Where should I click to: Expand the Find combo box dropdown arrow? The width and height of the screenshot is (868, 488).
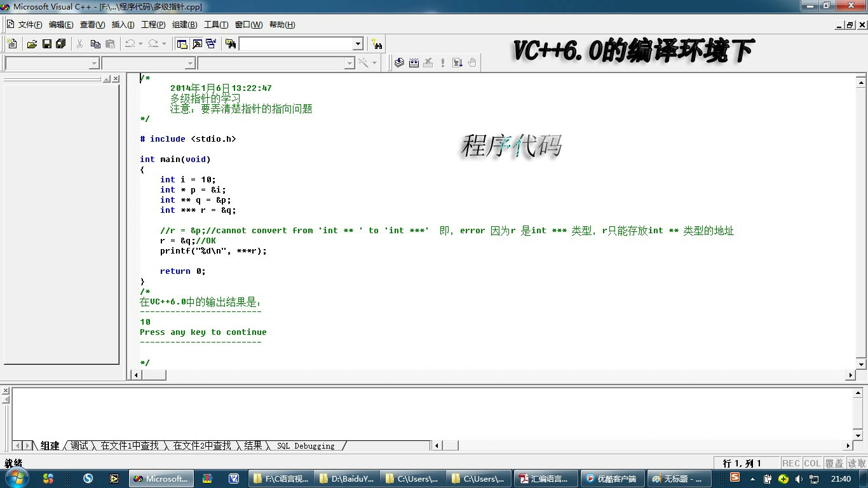[358, 44]
